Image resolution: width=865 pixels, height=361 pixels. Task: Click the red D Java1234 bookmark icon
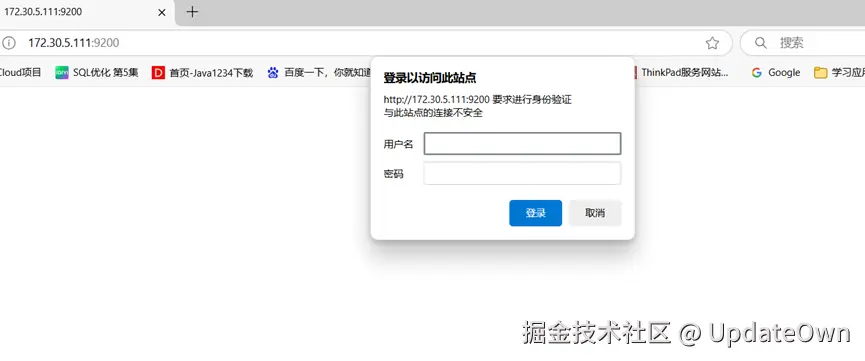coord(158,72)
